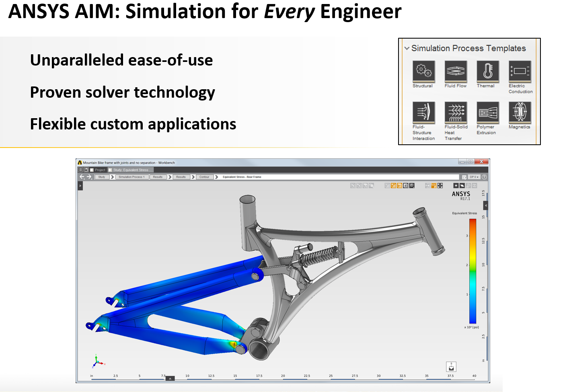This screenshot has height=392, width=567.
Task: Click the grayed cube icon before orange cubes
Action: [387, 185]
